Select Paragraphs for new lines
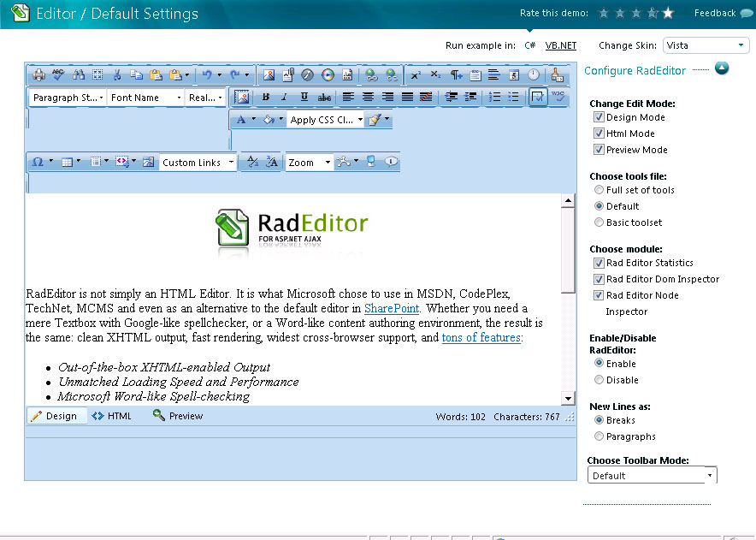 pyautogui.click(x=599, y=436)
